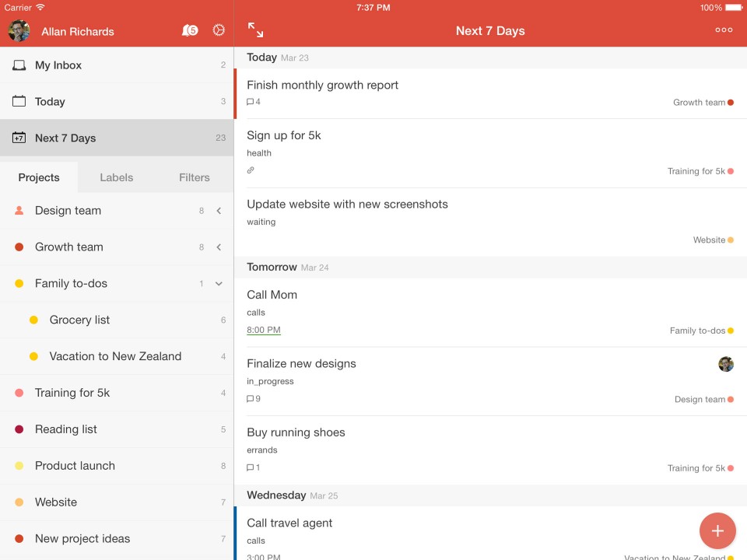Switch to the Filters tab
Screen dimensions: 747x560
click(x=195, y=177)
